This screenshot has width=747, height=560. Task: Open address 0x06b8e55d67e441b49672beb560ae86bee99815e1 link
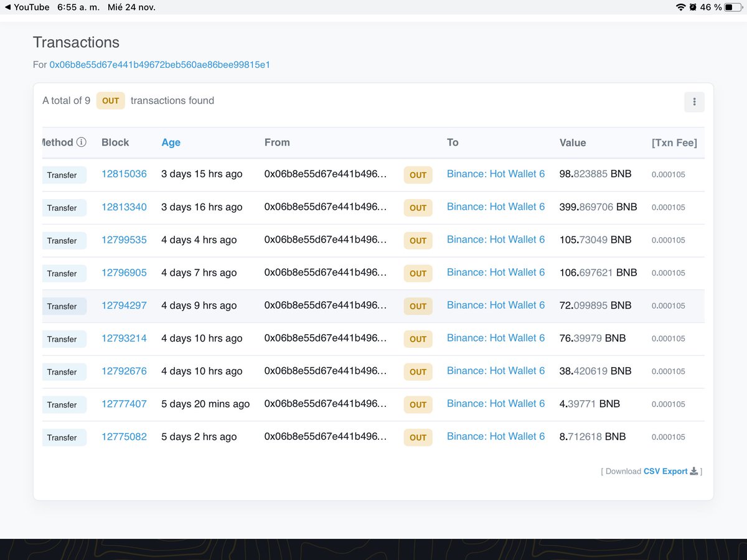click(159, 65)
